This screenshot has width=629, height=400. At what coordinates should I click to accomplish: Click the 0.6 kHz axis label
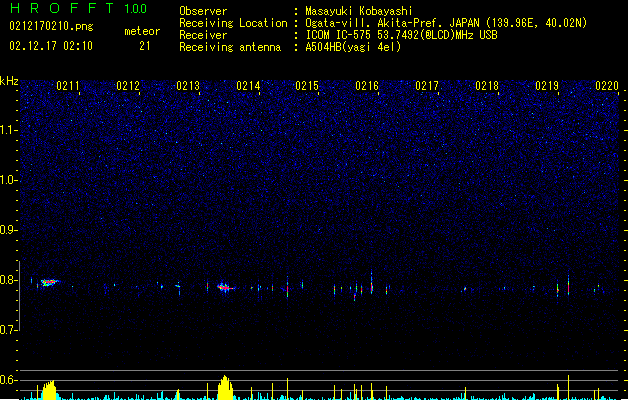(x=8, y=380)
